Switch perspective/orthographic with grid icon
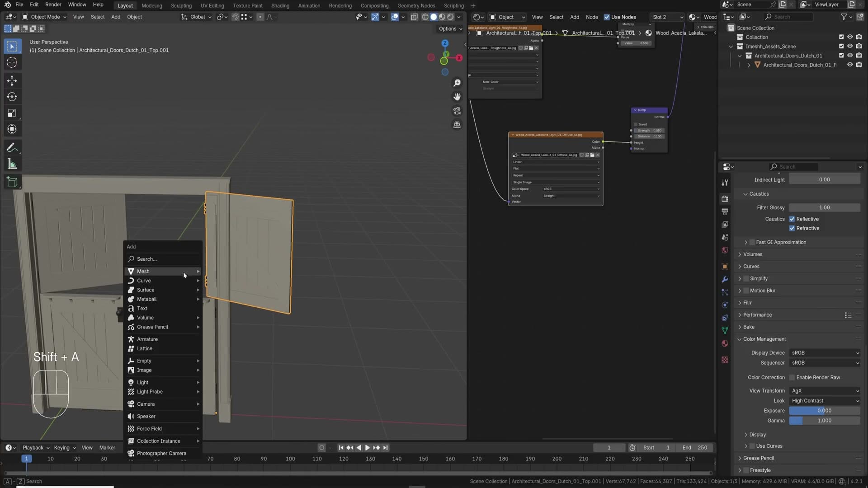868x488 pixels. [x=457, y=125]
